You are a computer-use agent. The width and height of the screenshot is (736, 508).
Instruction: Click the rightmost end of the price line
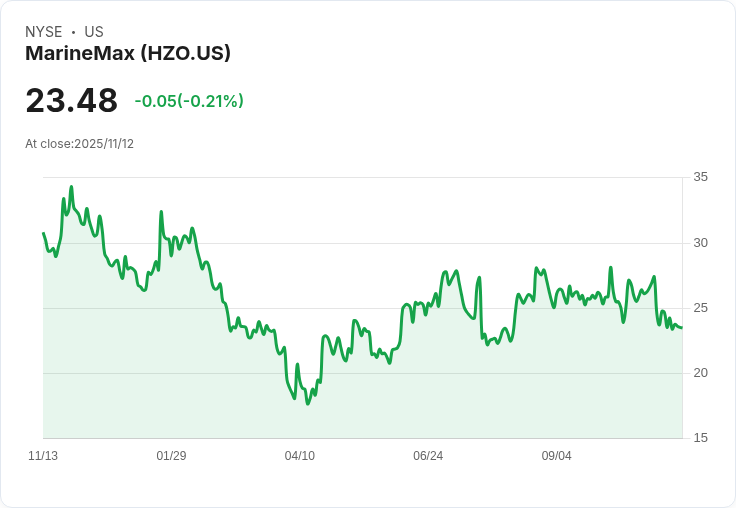pyautogui.click(x=682, y=328)
